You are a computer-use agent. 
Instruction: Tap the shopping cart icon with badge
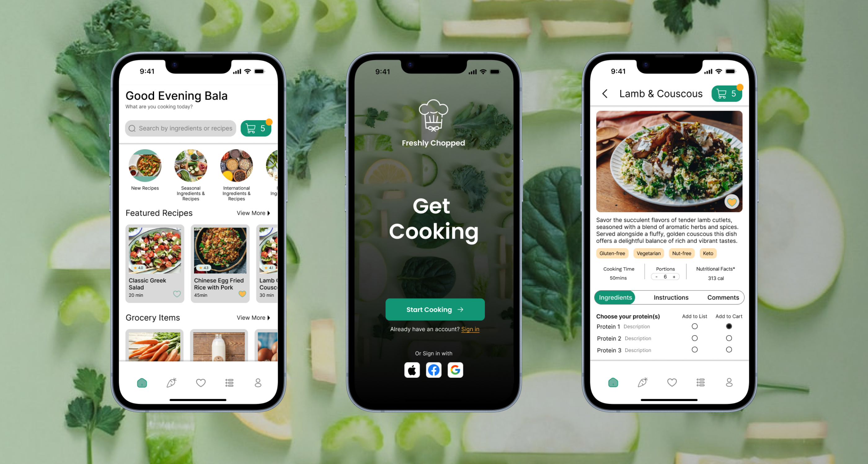coord(257,128)
